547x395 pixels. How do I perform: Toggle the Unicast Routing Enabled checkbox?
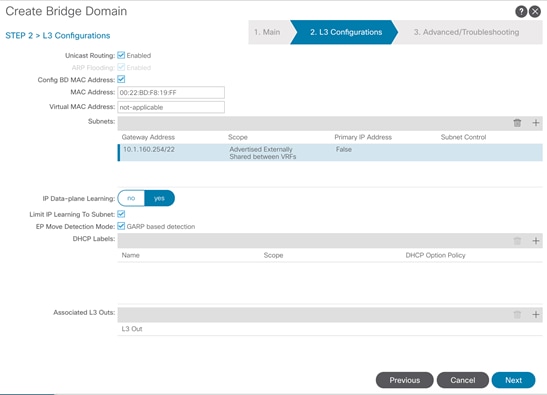point(121,55)
